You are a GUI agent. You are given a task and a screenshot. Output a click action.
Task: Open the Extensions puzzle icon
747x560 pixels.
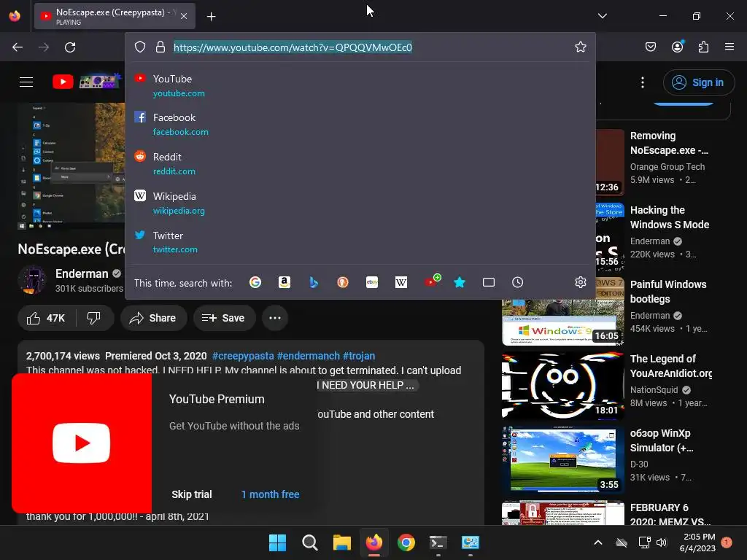(x=703, y=47)
